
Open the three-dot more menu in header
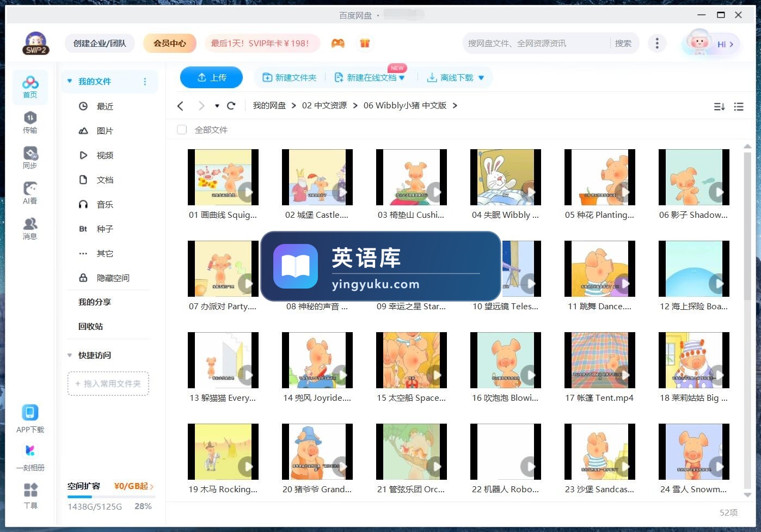(657, 43)
